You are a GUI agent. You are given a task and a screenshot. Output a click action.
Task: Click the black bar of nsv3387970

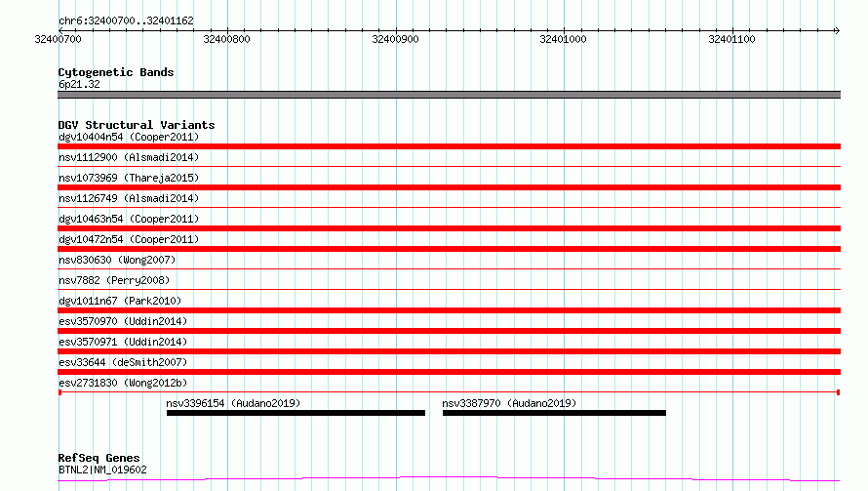tap(554, 413)
